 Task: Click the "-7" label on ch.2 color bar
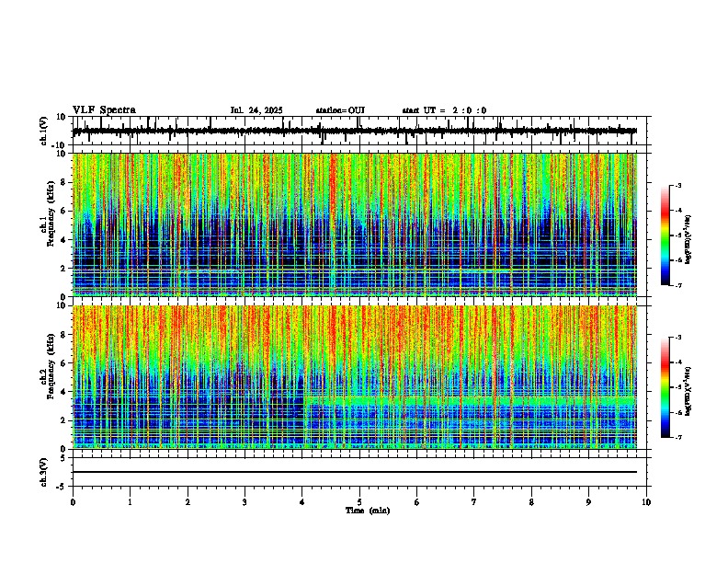678,437
